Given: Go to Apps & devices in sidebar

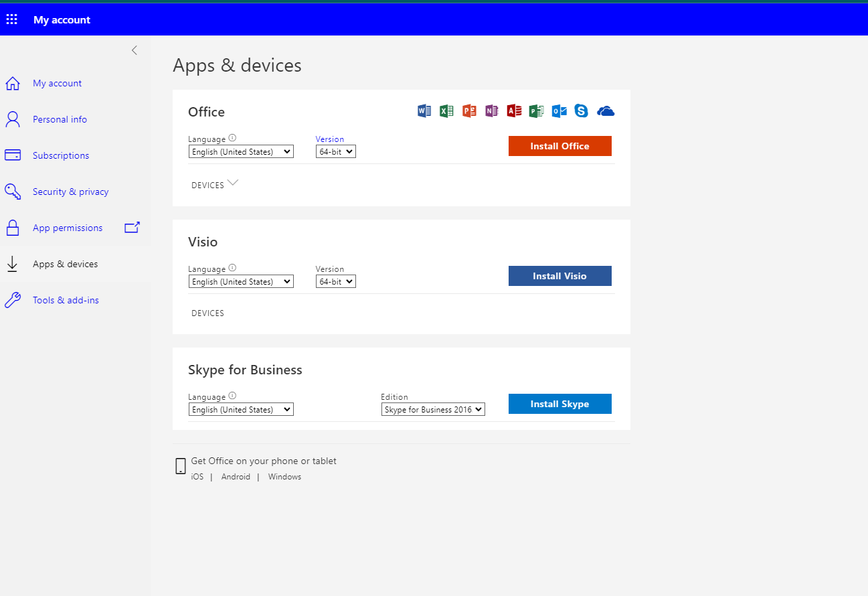Looking at the screenshot, I should click(66, 265).
